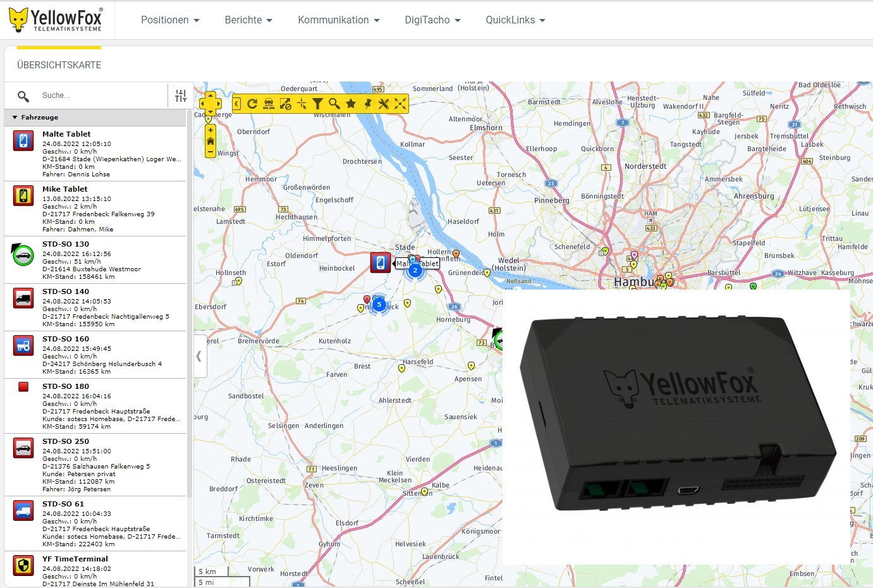Click the magnifier search icon in map toolbar
Screen dimensions: 873x588
pyautogui.click(x=334, y=104)
